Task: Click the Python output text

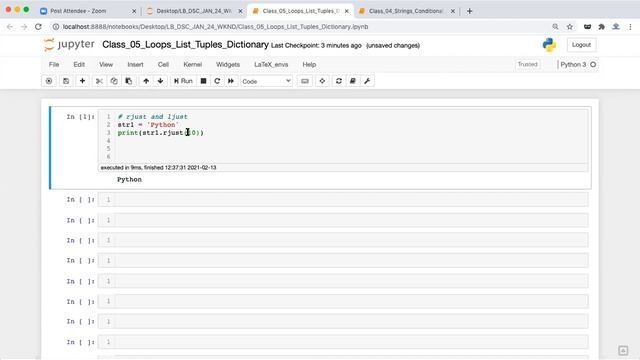Action: pyautogui.click(x=129, y=180)
